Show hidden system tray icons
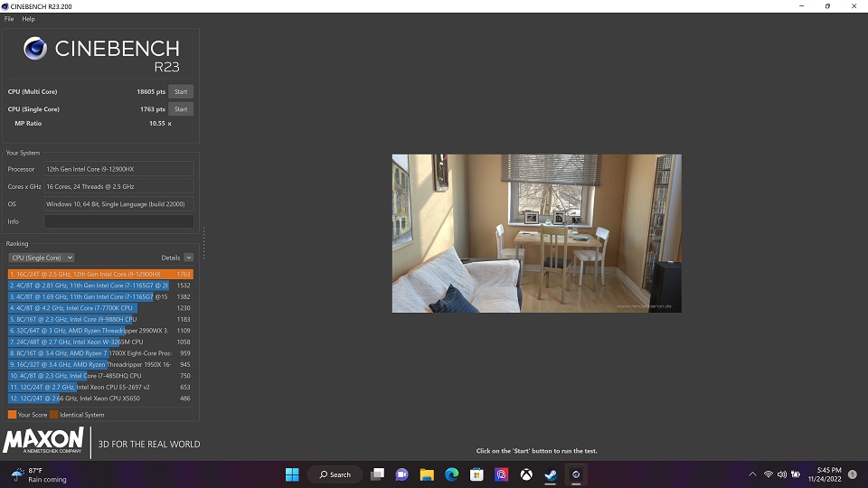 pos(752,474)
